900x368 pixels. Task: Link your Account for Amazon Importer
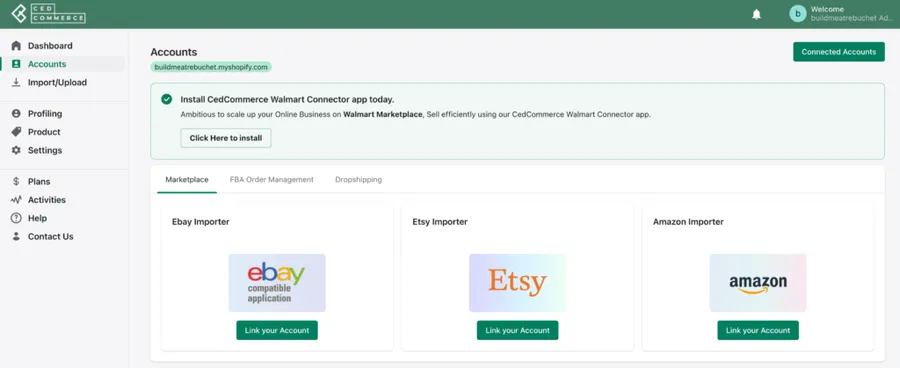pos(758,330)
